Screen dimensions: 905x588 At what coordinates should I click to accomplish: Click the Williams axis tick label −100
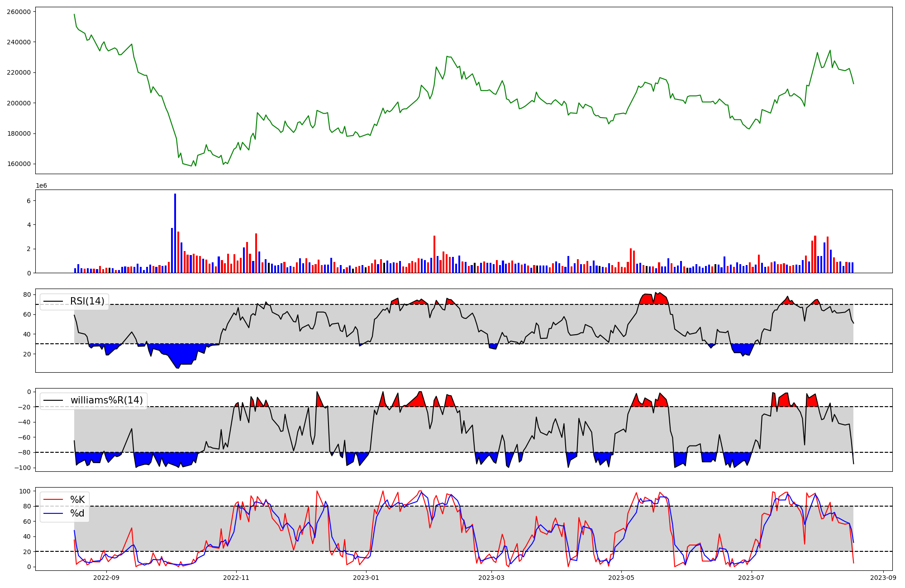pyautogui.click(x=24, y=468)
